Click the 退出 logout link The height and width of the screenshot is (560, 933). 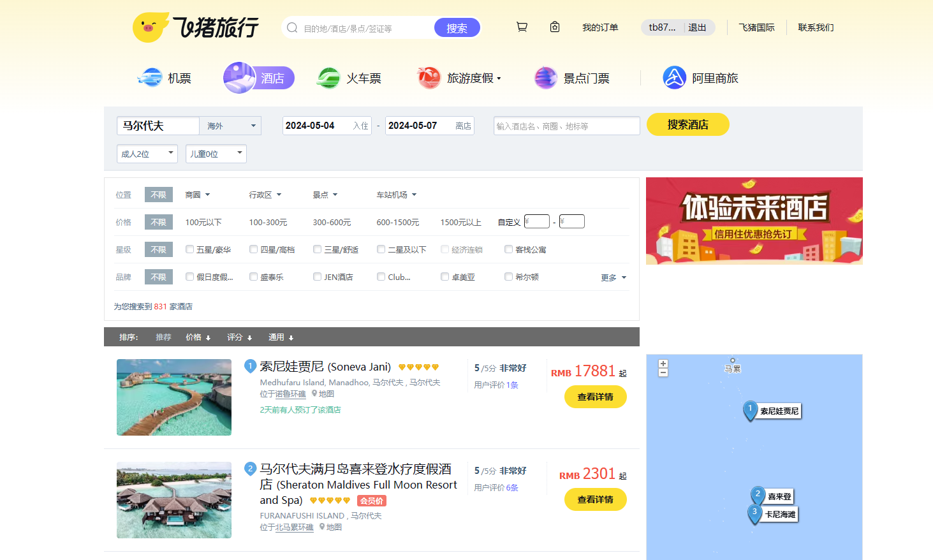(x=697, y=27)
